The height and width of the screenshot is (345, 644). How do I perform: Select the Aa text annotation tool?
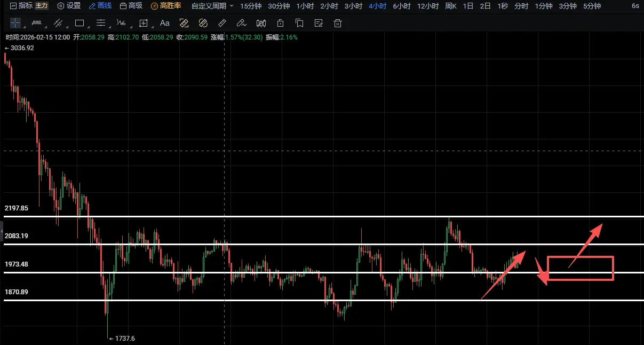(x=165, y=23)
